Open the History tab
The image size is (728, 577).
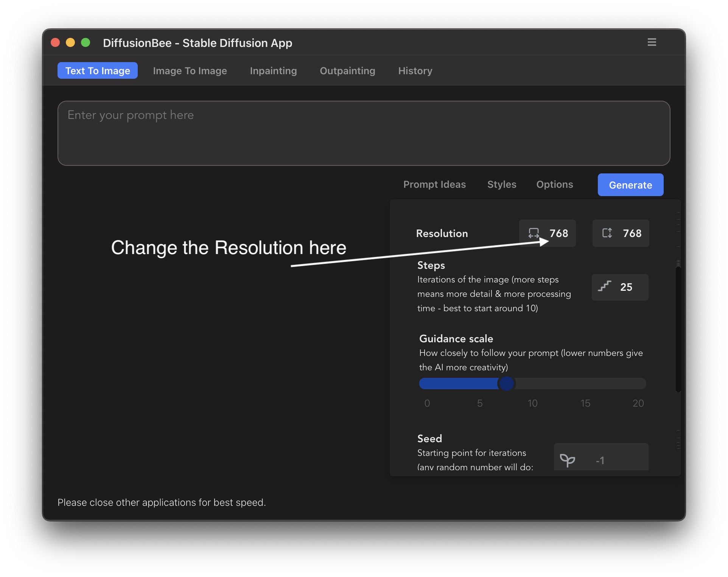point(415,71)
